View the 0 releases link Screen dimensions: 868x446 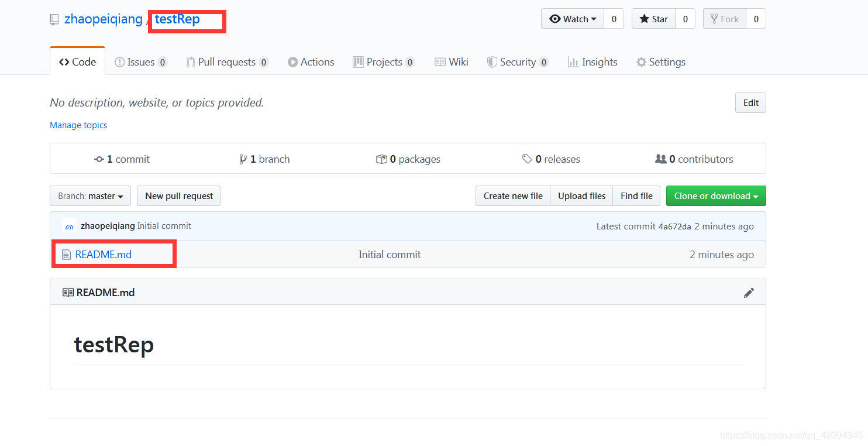[551, 159]
